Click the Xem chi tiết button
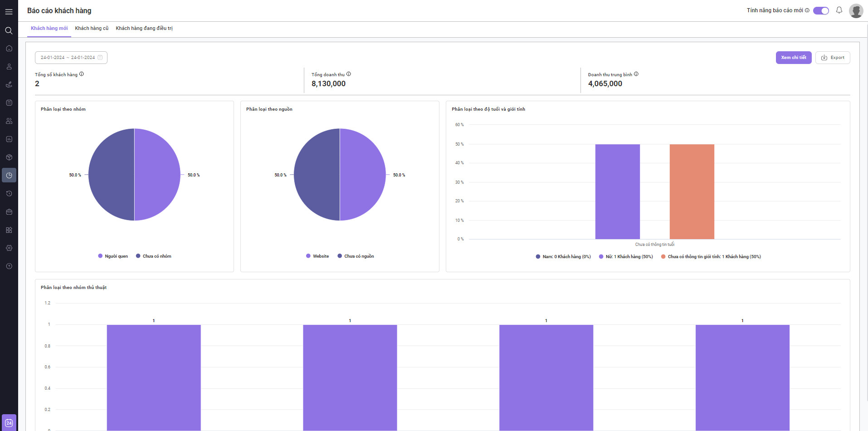868x431 pixels. pos(793,58)
